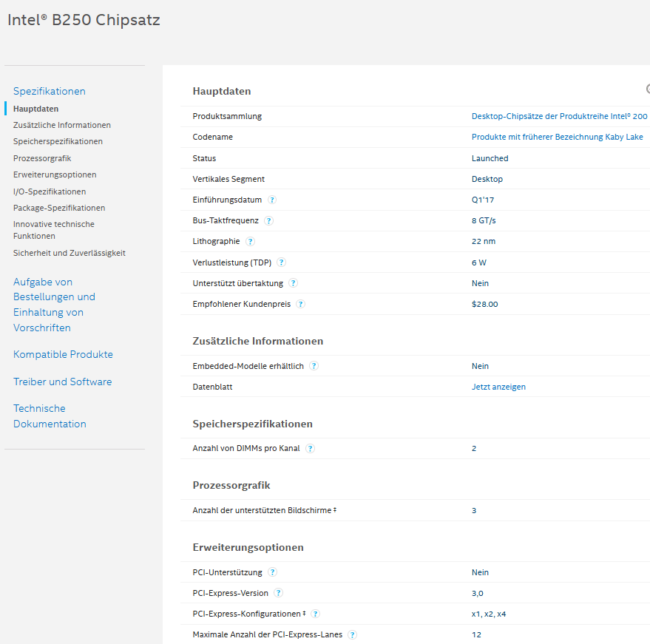Click the Codename row label
The image size is (650, 644).
coord(213,138)
